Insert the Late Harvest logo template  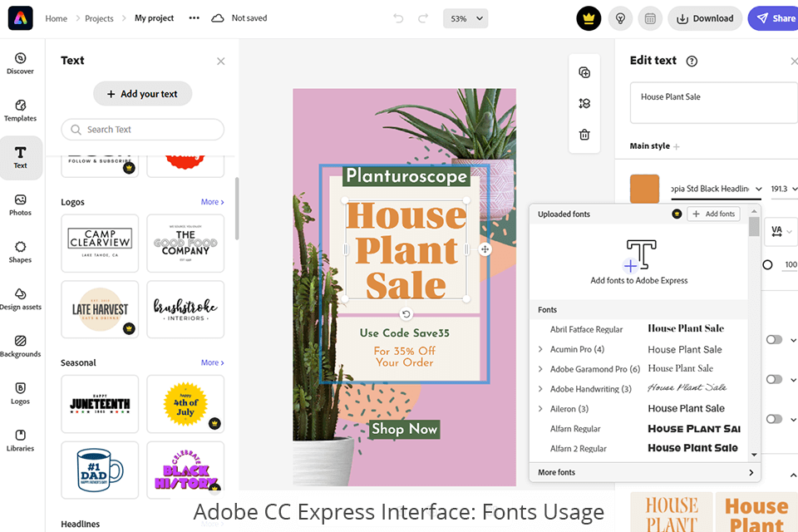[x=100, y=309]
